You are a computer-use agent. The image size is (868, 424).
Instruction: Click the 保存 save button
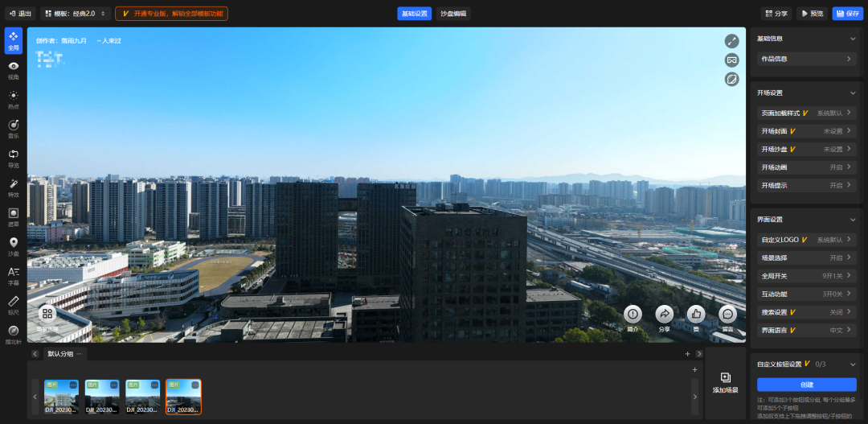[848, 14]
